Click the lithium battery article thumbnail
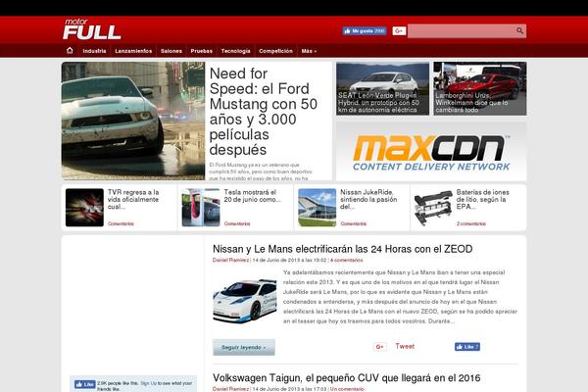 coord(433,208)
